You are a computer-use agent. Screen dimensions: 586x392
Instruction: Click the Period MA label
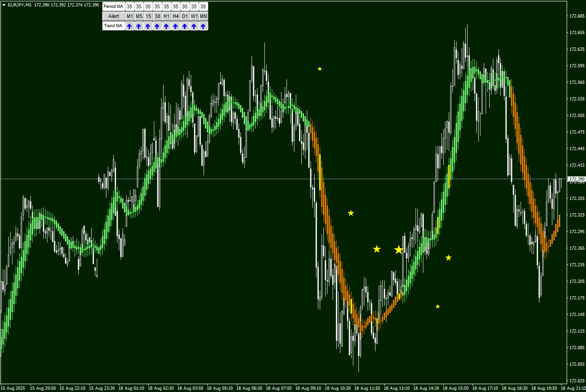(x=113, y=6)
